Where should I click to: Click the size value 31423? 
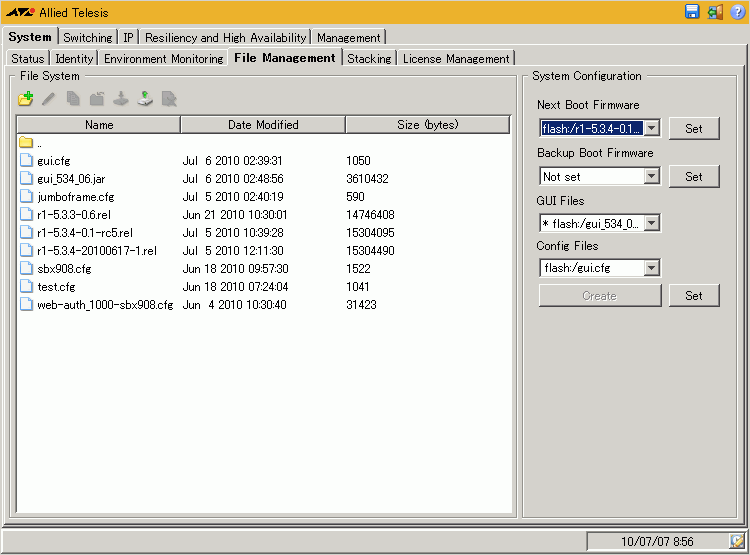click(x=361, y=305)
